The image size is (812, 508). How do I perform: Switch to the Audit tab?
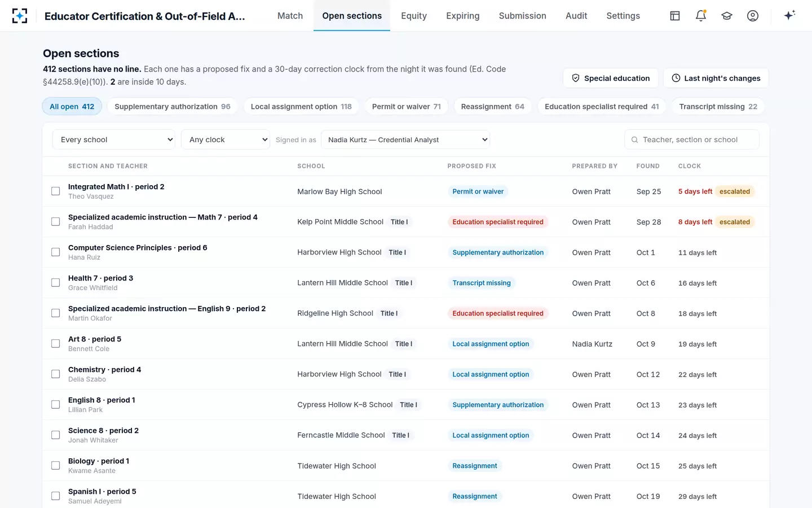[x=576, y=16]
